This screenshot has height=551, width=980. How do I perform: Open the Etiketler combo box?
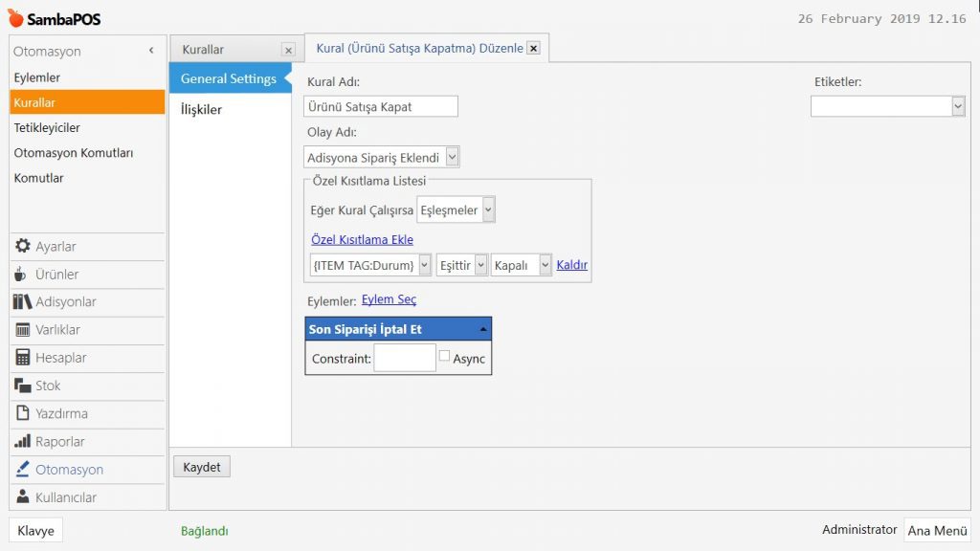point(958,106)
